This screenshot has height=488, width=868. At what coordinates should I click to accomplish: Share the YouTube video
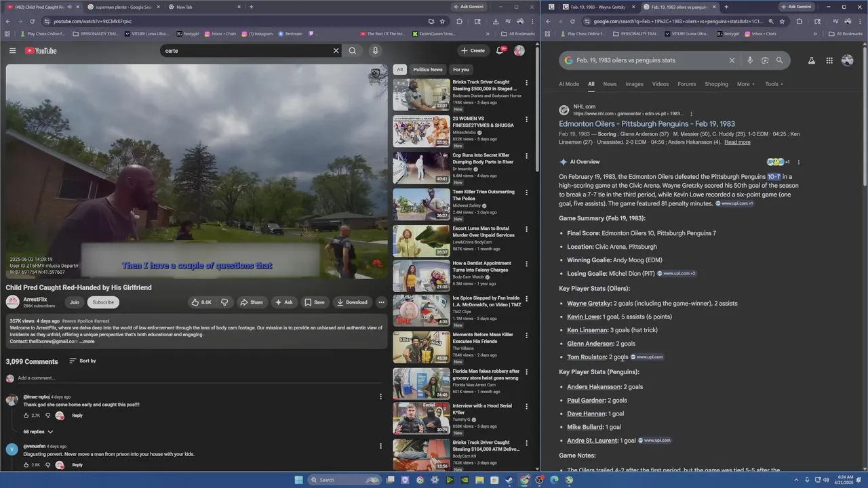251,302
